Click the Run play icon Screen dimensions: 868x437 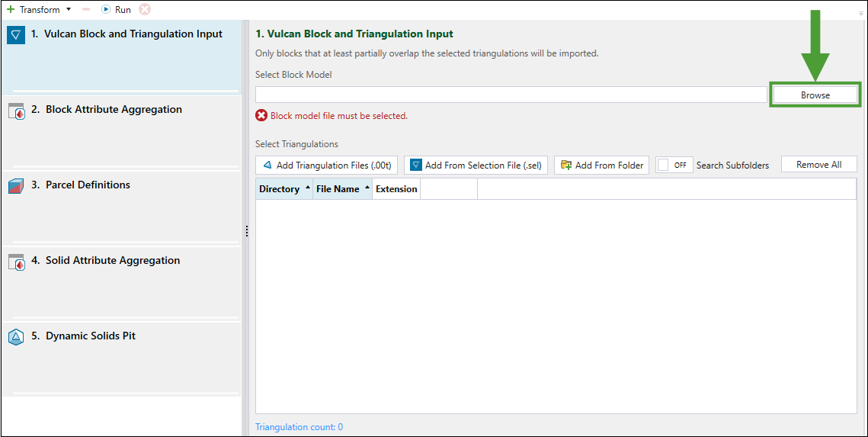pyautogui.click(x=106, y=9)
